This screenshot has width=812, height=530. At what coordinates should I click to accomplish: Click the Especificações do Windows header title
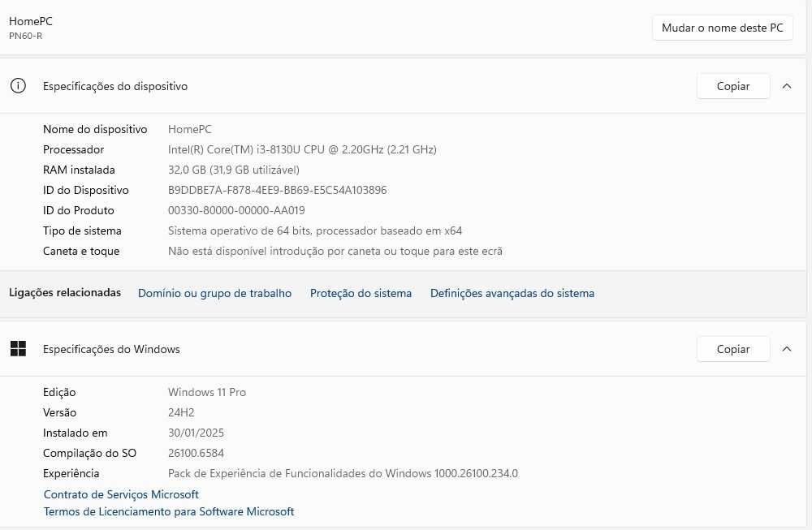111,349
